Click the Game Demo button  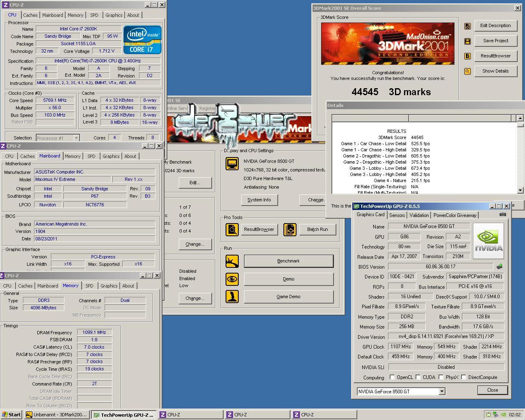(x=288, y=297)
